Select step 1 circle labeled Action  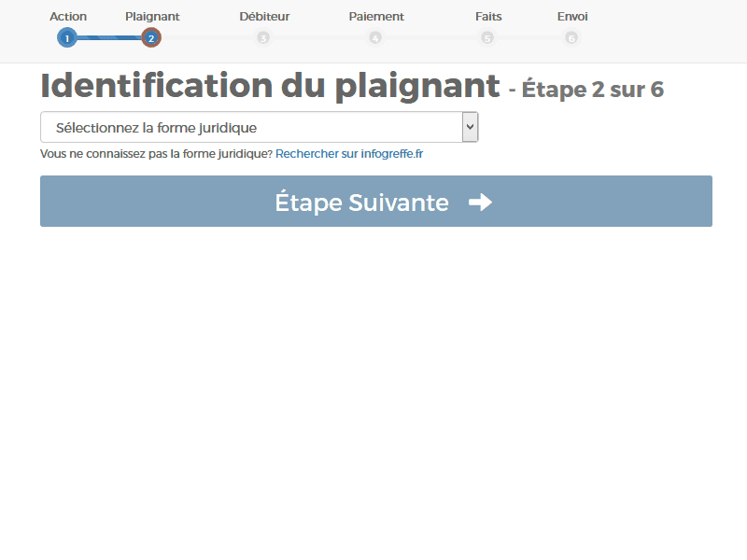[66, 38]
